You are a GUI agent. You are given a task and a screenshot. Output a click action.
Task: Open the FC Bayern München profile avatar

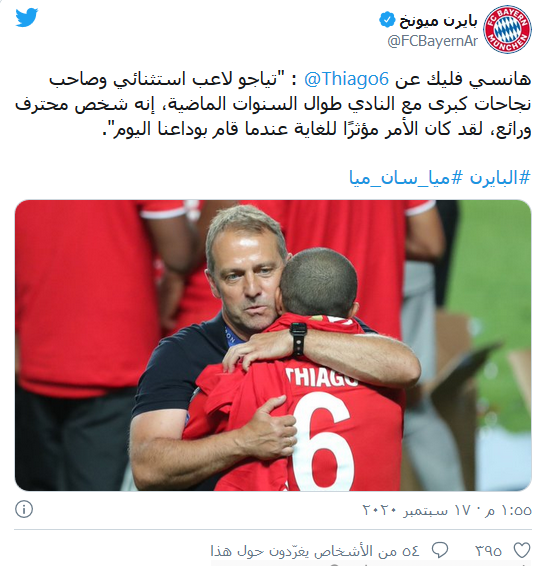tap(507, 29)
